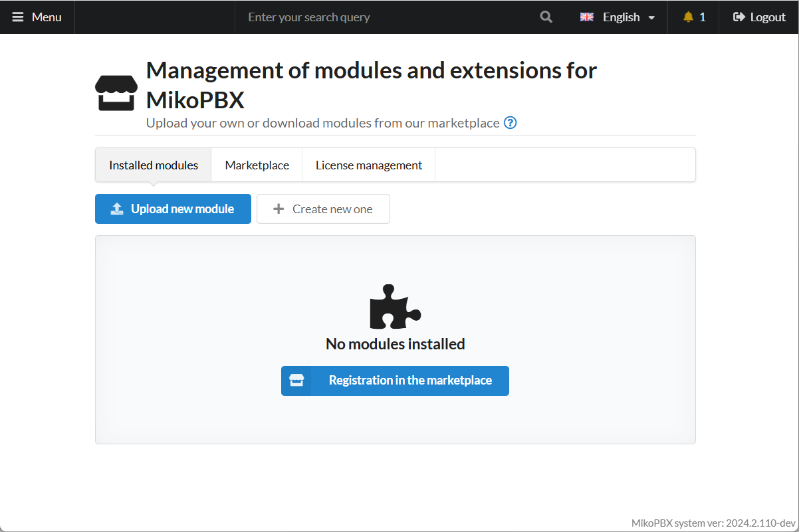Click the Logout arrow icon
Viewport: 799px width, 532px height.
click(739, 17)
